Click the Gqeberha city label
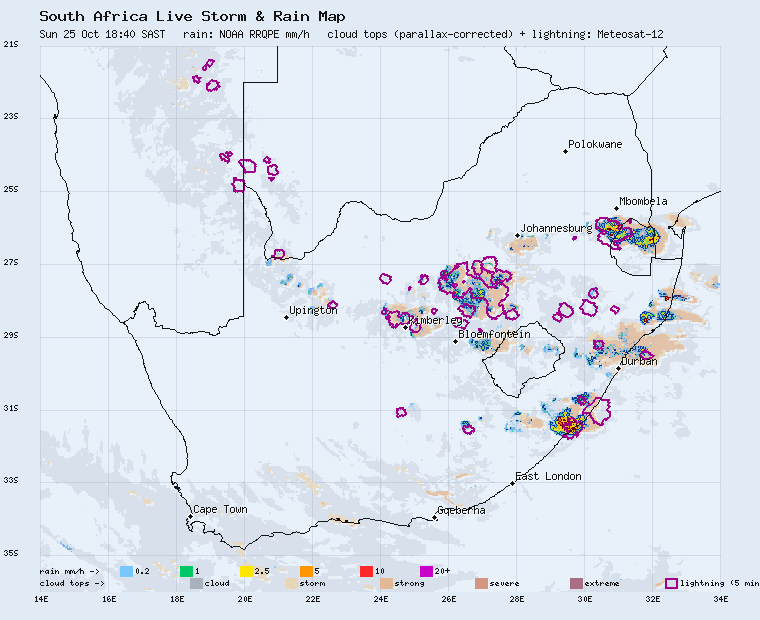 click(x=461, y=510)
